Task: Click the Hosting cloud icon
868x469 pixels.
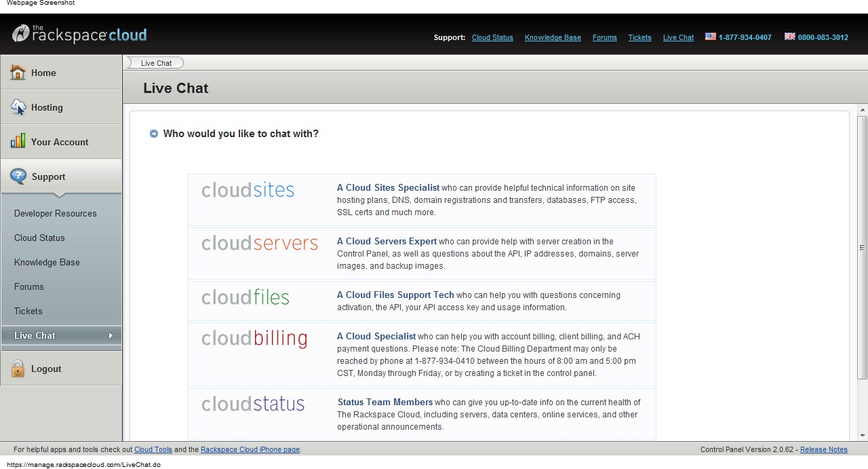Action: coord(18,107)
